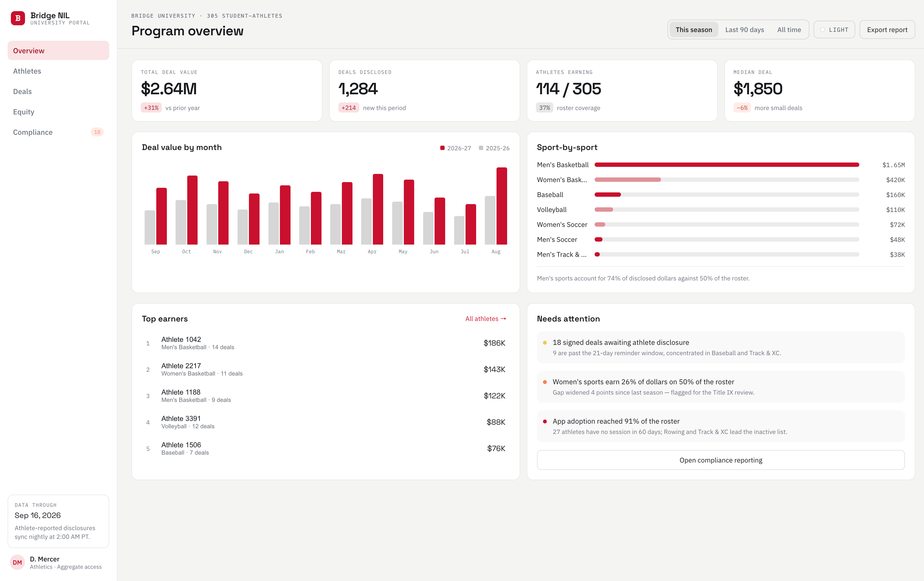Click the Women's Basketball progress bar
924x581 pixels.
[726, 180]
